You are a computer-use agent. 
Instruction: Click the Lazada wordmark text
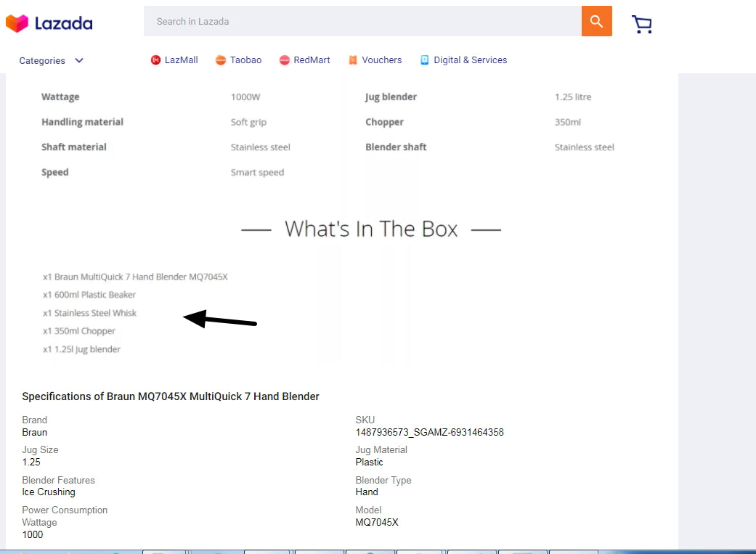click(x=64, y=24)
